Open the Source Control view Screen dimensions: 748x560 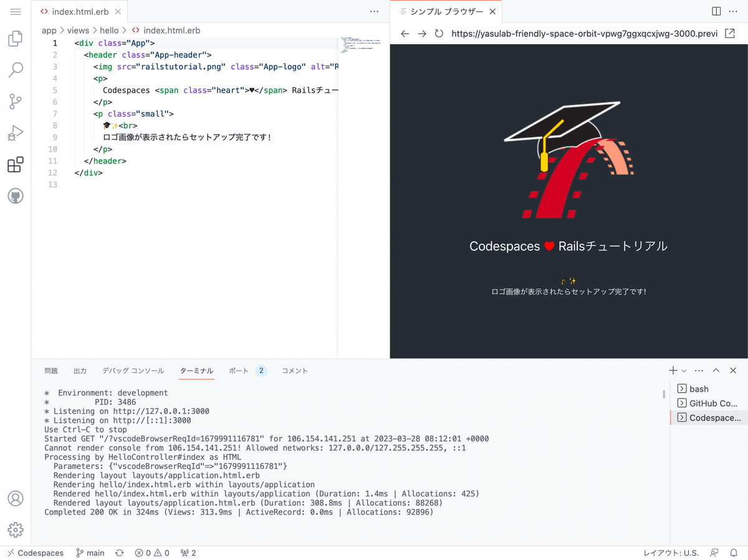point(16,102)
